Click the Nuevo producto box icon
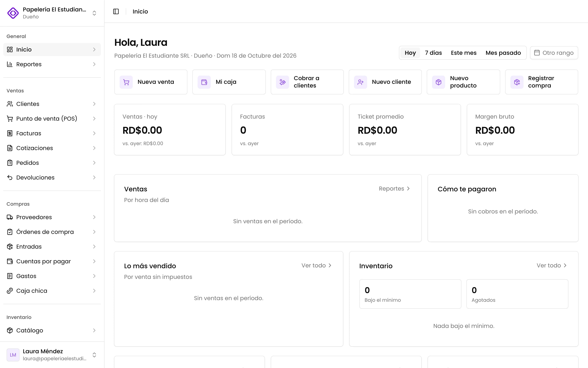This screenshot has height=368, width=588. point(439,82)
